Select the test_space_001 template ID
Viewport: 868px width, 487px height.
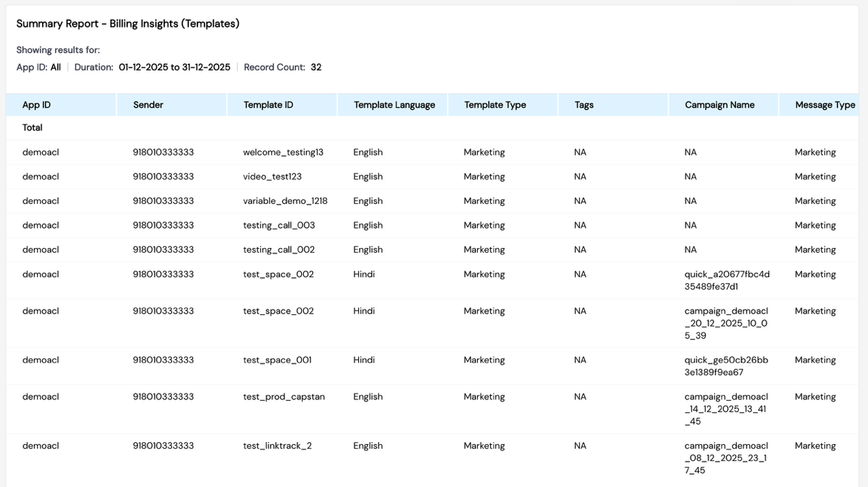point(277,360)
